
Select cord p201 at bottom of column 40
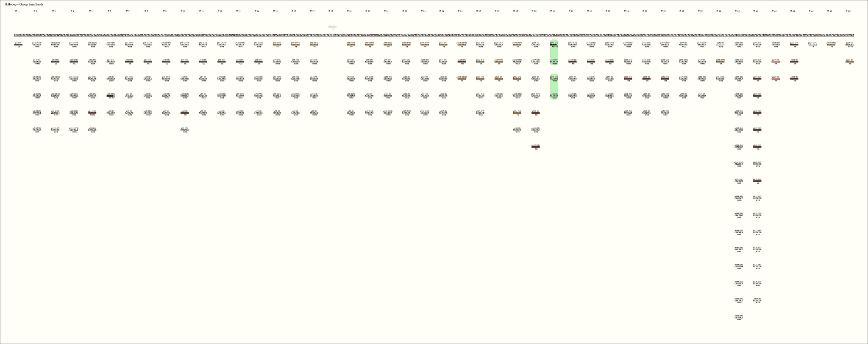pos(739,318)
